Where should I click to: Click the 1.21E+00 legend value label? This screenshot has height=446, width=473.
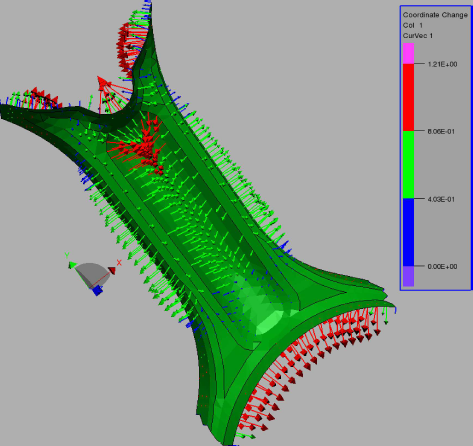tap(442, 64)
